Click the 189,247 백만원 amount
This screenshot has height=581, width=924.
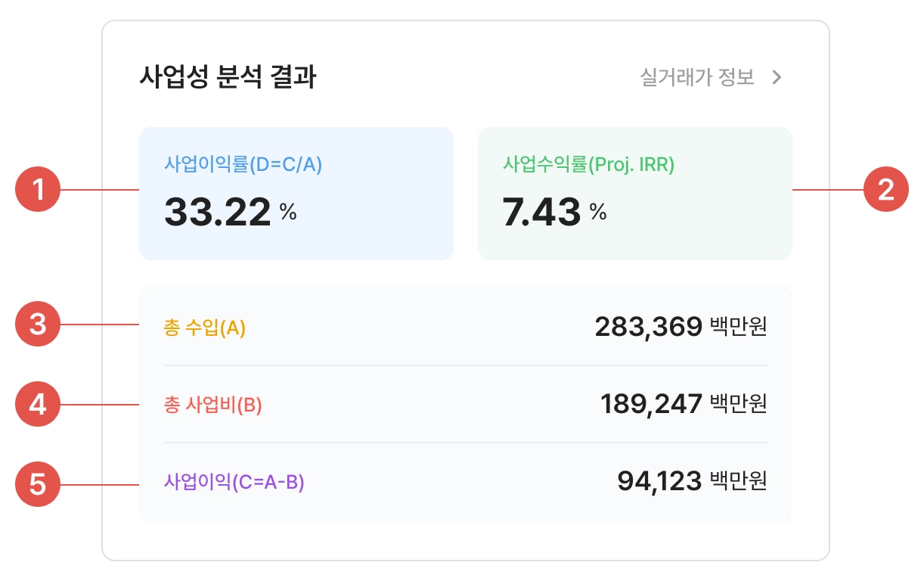[x=684, y=404]
